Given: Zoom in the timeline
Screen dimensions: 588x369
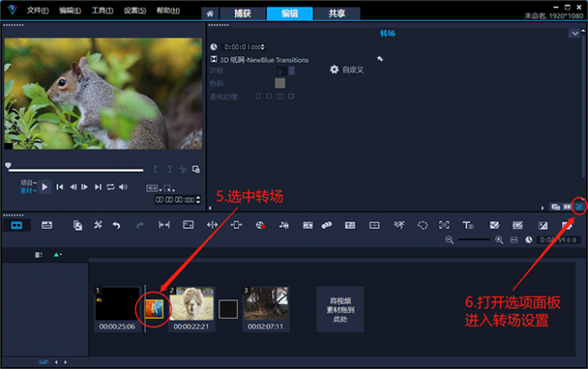Looking at the screenshot, I should coord(499,239).
